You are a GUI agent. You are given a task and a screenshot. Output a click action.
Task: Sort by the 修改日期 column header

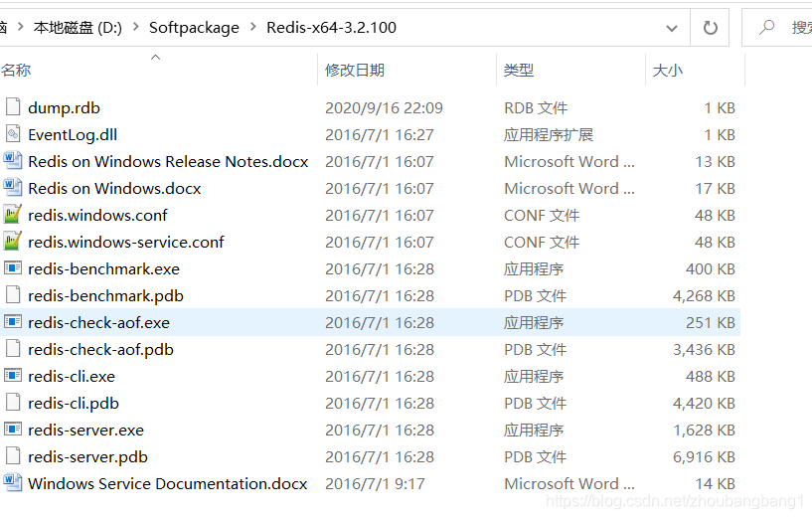(x=355, y=70)
